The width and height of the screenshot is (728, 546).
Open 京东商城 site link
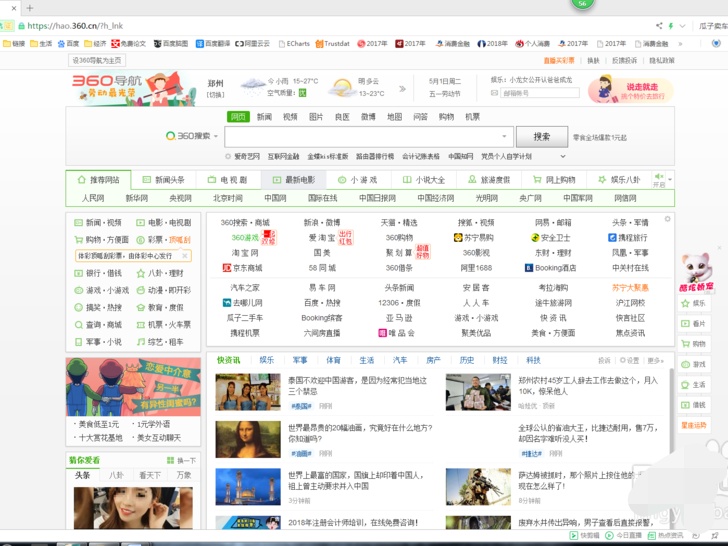[242, 268]
